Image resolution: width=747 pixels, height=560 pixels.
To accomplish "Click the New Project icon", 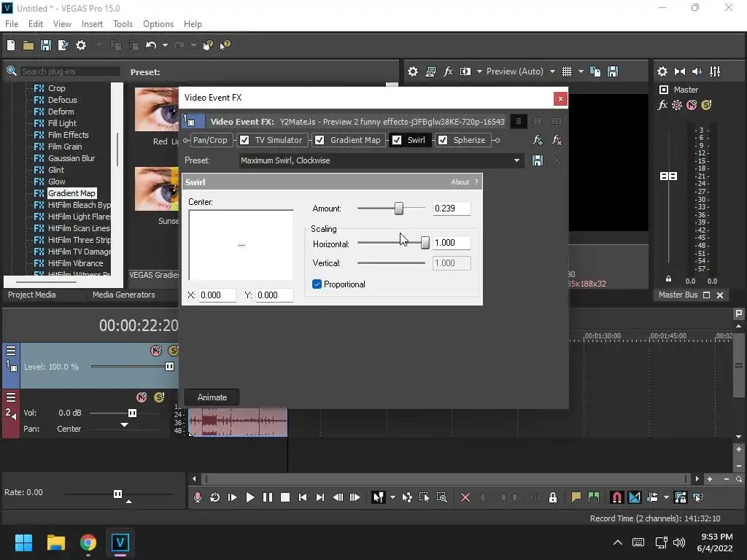I will (11, 45).
